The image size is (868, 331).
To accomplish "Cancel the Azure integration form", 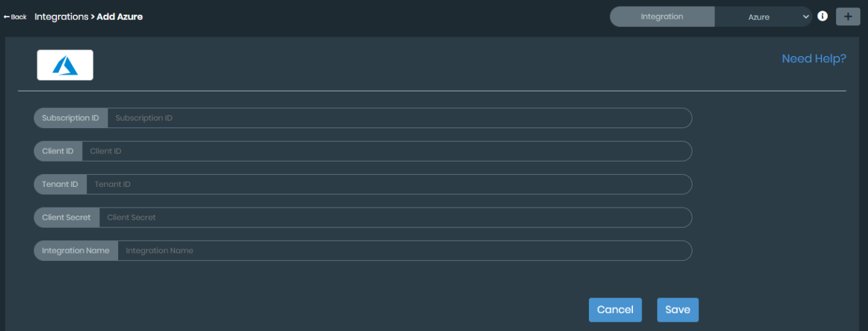I will coord(615,310).
